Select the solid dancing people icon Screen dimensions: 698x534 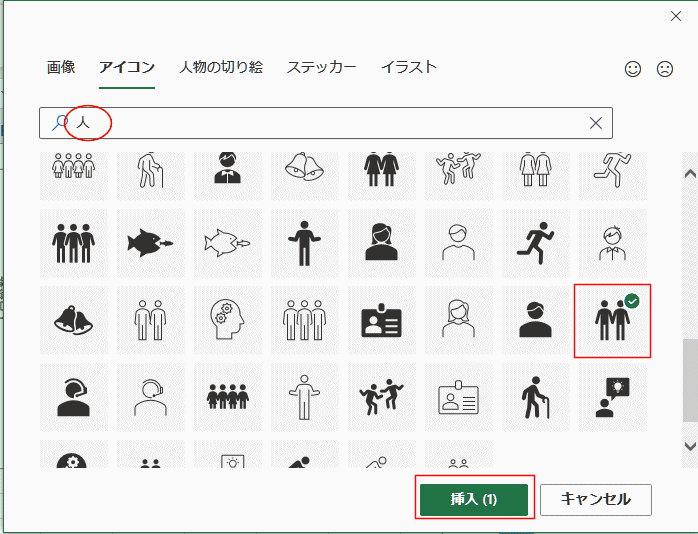[x=381, y=397]
